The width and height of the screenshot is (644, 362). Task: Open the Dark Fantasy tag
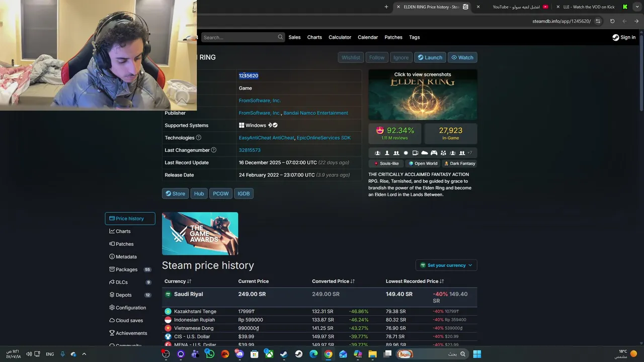point(459,163)
